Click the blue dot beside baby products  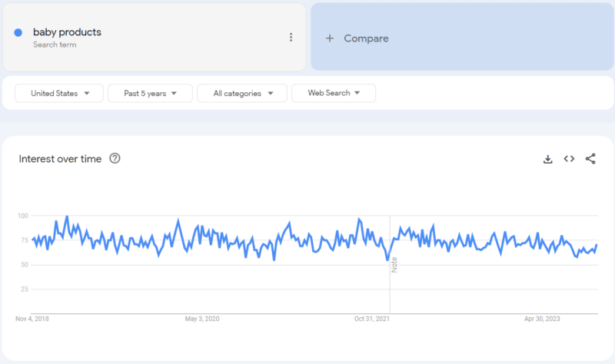(x=18, y=32)
